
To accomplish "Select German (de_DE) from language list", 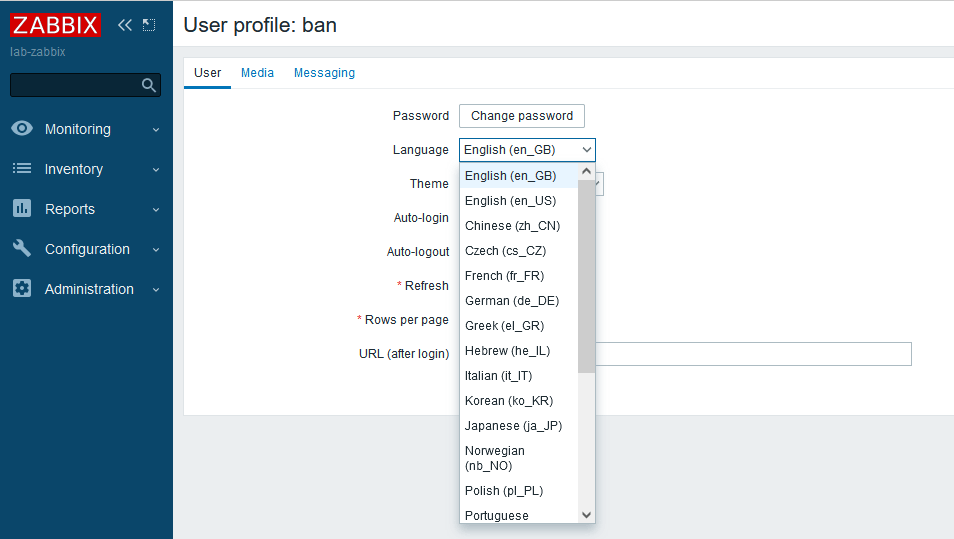I will pos(512,301).
